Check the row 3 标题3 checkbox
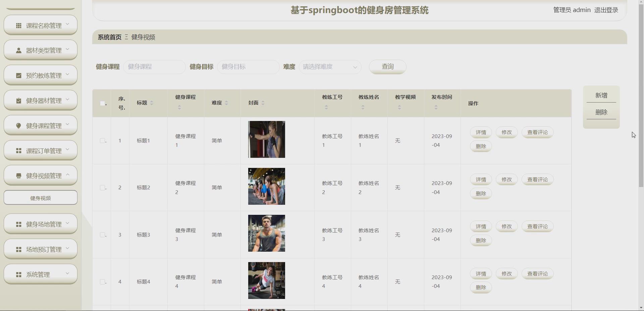Screen dimensions: 644x311 [103, 235]
